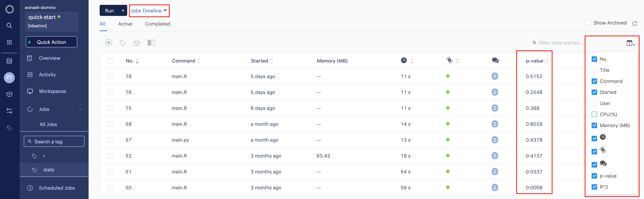This screenshot has width=644, height=199.
Task: Open the search icon in left rail
Action: click(9, 26)
